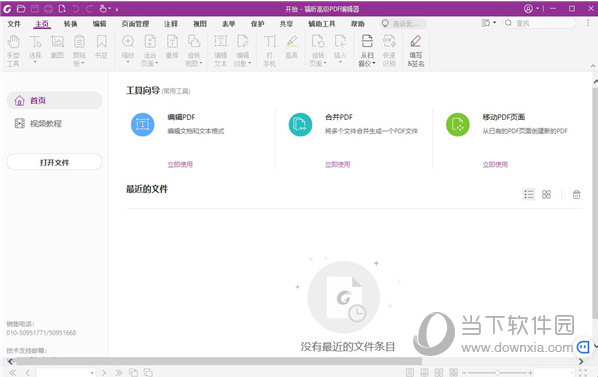
Task: Click the Edit PDF (编辑PDF) blue circle icon
Action: [x=143, y=124]
